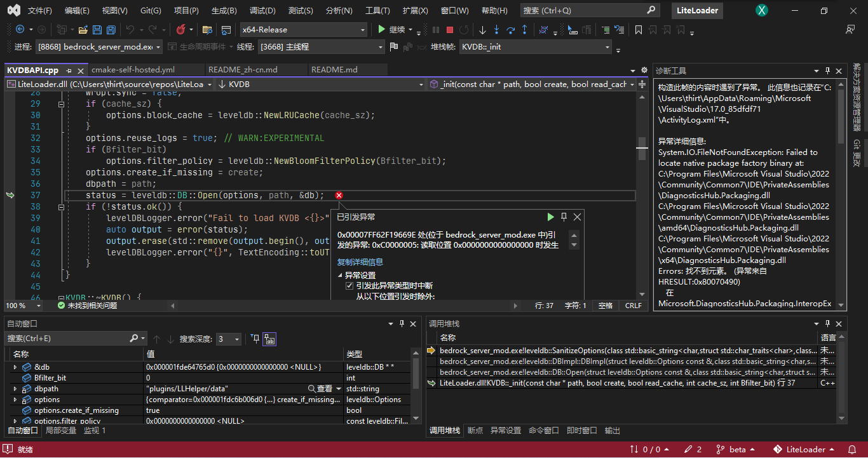Click the Save All icon in toolbar
868x458 pixels.
[111, 29]
